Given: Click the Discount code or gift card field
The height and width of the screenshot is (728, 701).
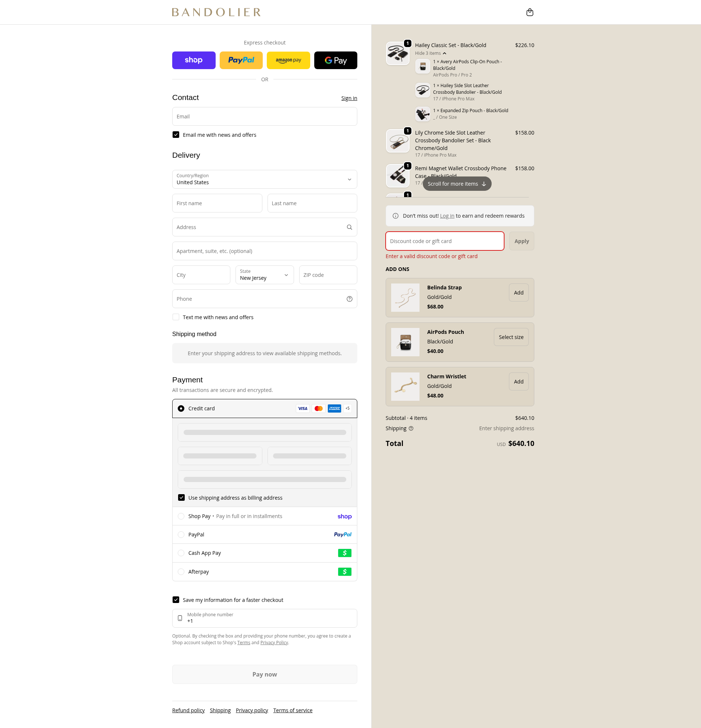Looking at the screenshot, I should tap(444, 241).
